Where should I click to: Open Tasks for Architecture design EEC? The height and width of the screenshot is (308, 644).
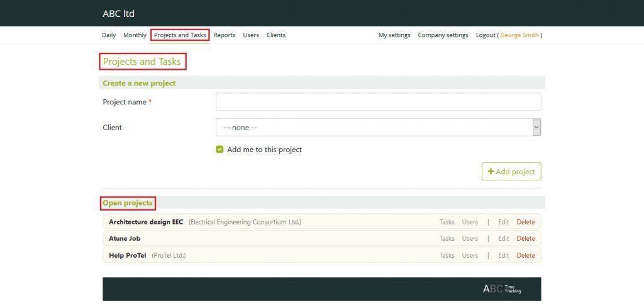click(447, 222)
